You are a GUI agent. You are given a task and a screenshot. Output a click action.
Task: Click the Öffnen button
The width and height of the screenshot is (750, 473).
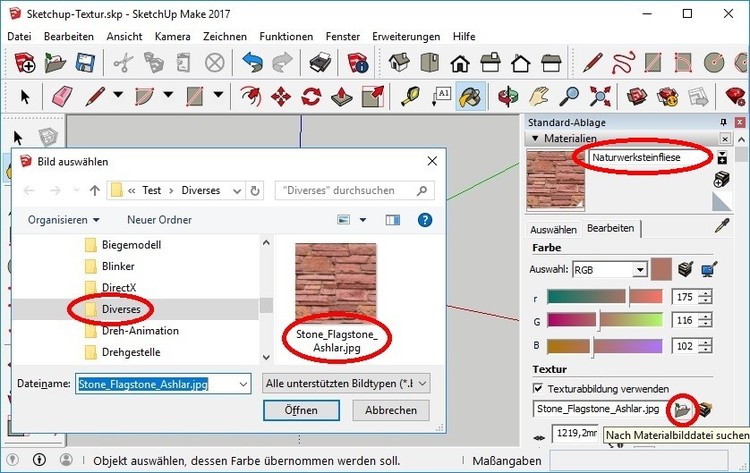coord(301,410)
